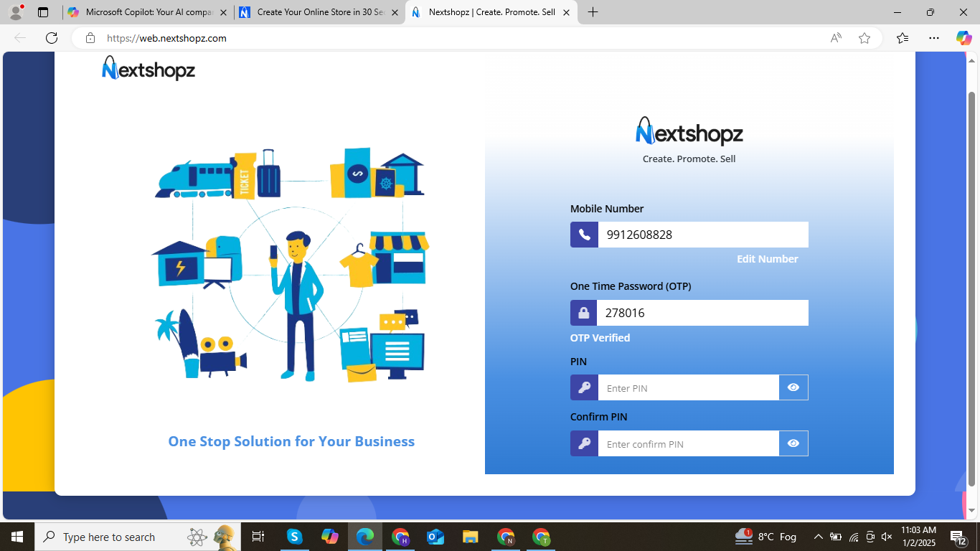Open File Explorer from the taskbar

tap(471, 537)
